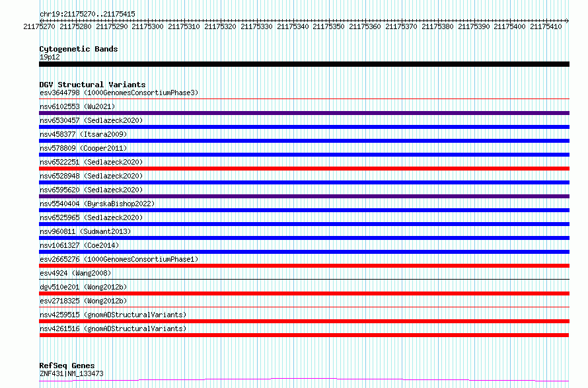Select nsv5540404 (ByrskaBishop2022) label
588x388 pixels.
click(97, 204)
